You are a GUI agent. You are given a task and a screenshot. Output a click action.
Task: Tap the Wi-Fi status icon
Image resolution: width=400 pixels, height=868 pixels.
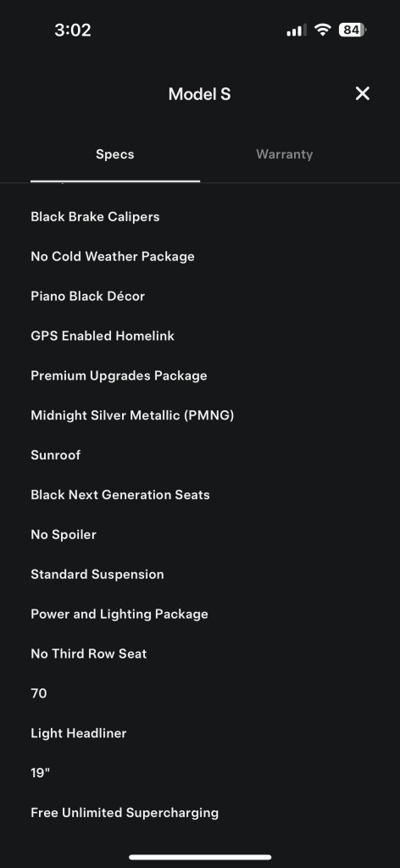322,30
